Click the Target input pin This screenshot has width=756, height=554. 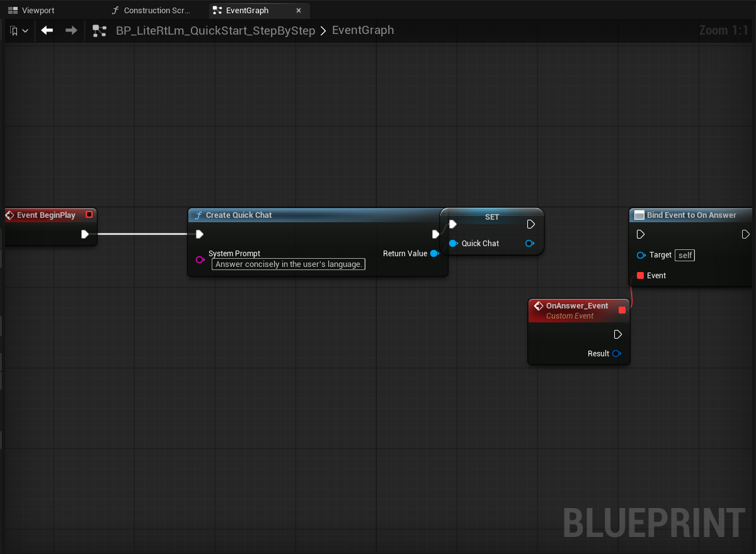[641, 255]
